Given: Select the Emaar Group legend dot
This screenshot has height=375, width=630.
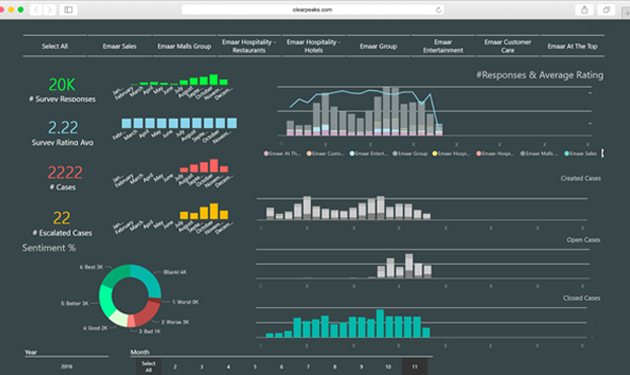Looking at the screenshot, I should point(395,154).
